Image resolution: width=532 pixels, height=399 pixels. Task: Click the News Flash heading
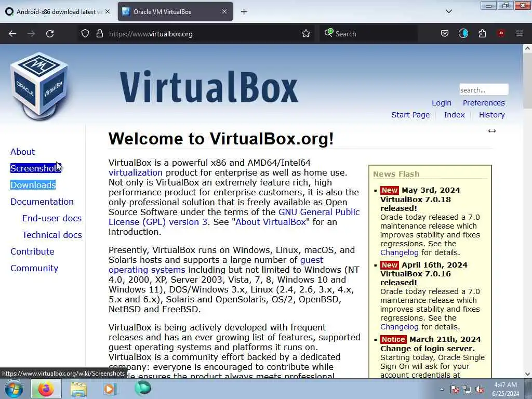click(x=396, y=174)
